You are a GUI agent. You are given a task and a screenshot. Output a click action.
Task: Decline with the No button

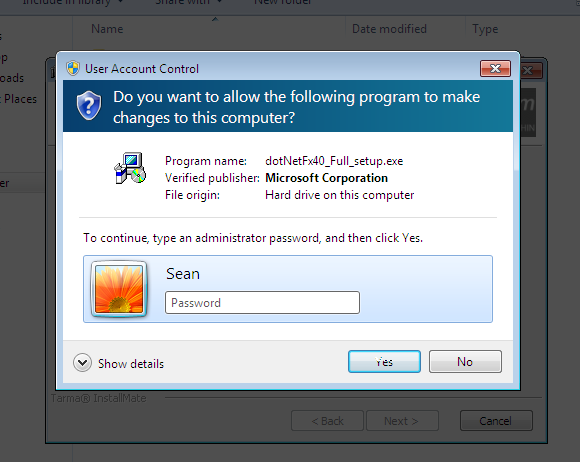(465, 361)
